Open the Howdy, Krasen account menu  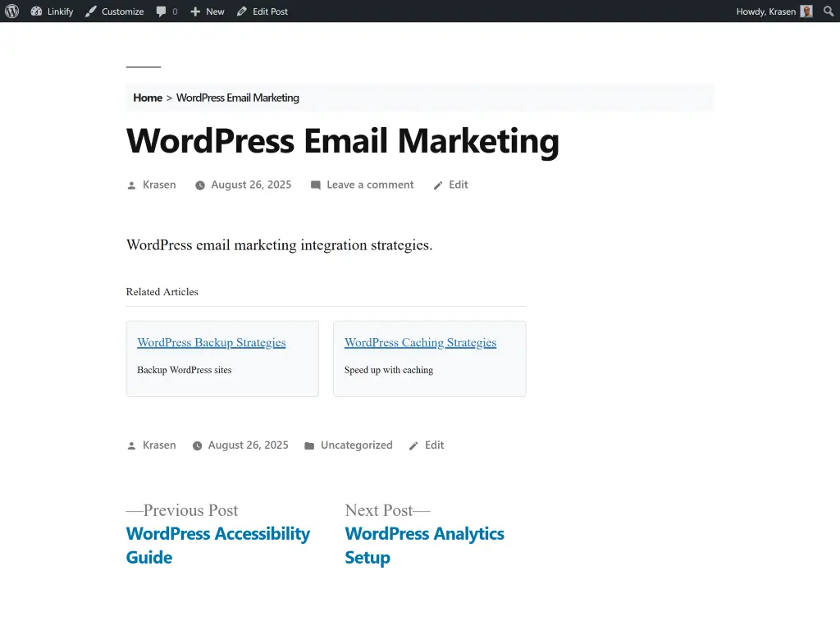[774, 11]
